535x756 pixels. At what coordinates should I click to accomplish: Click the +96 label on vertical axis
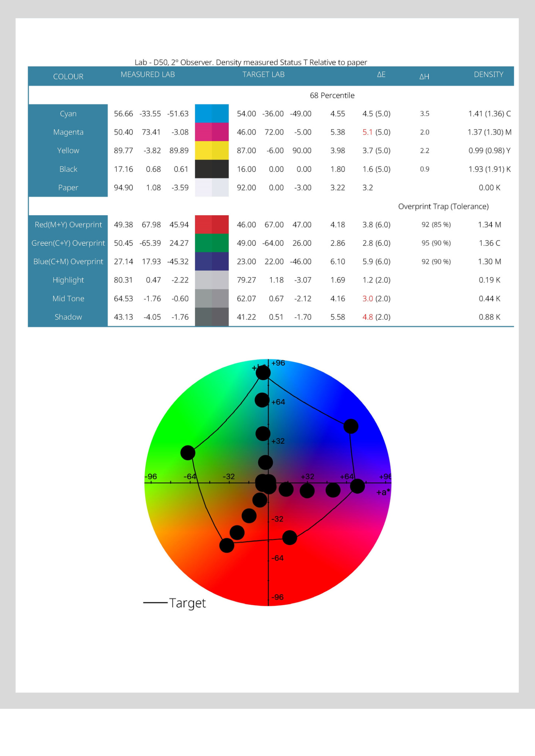[x=278, y=363]
